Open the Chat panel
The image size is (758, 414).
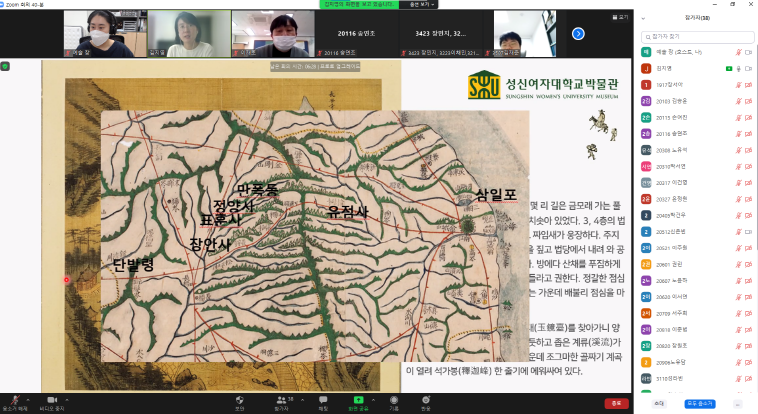pyautogui.click(x=323, y=402)
